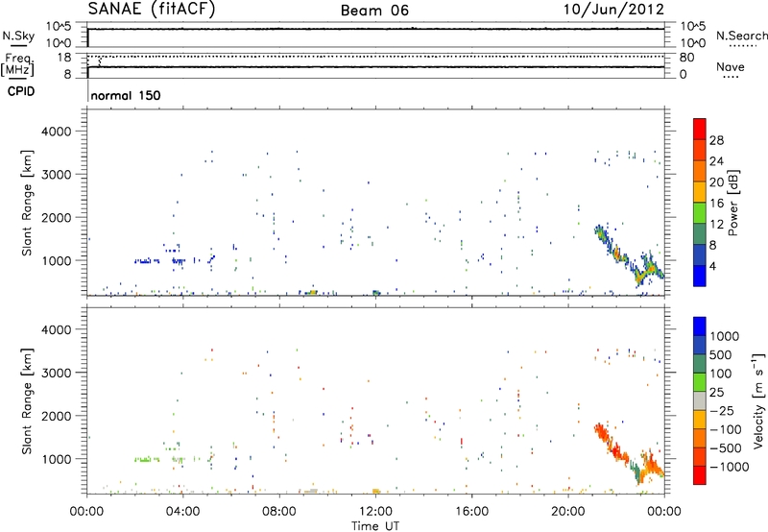Click the 28 label on Power colorbar

point(716,140)
